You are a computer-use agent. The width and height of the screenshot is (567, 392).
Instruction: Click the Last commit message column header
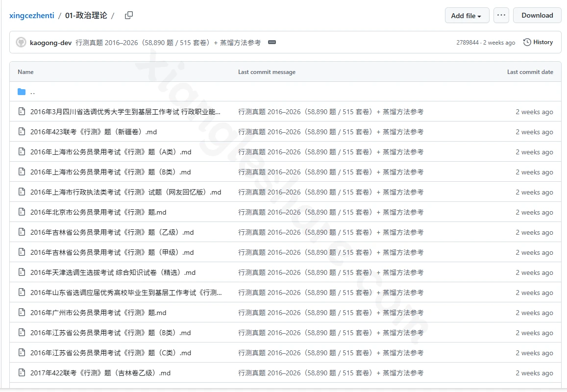click(267, 72)
